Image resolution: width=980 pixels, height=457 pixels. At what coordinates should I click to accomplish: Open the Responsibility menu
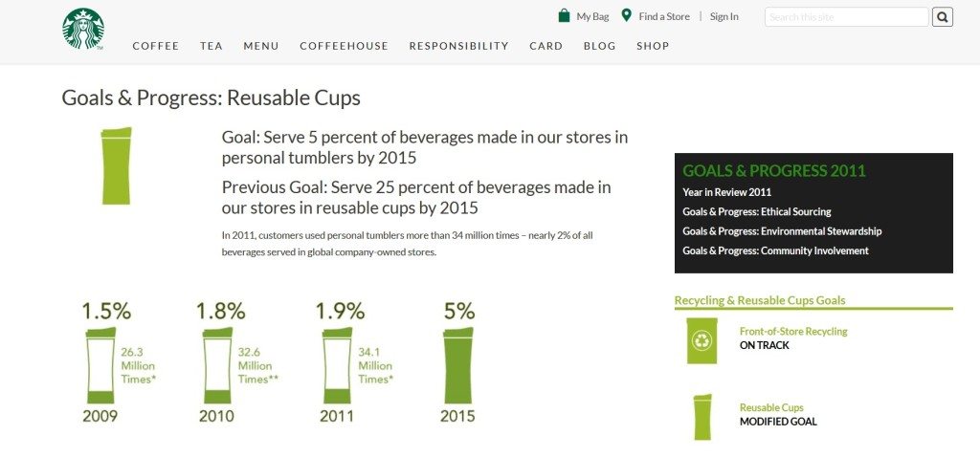(x=458, y=46)
